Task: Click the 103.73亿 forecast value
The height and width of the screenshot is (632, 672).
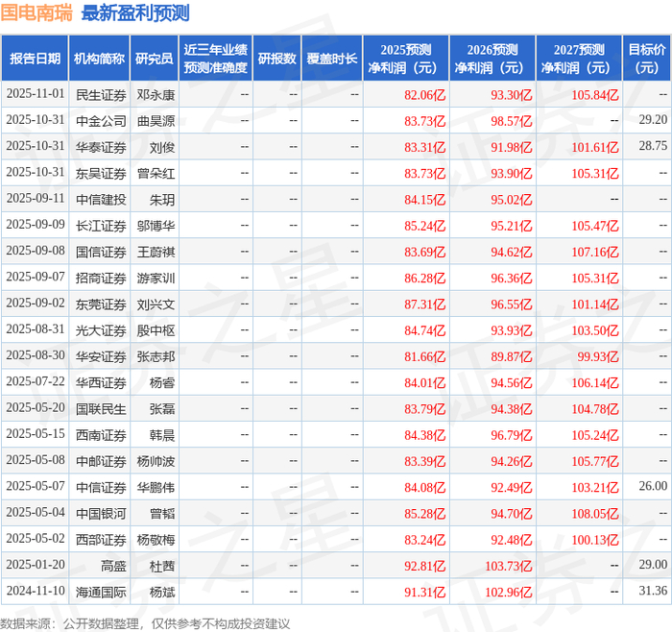Action: click(509, 566)
